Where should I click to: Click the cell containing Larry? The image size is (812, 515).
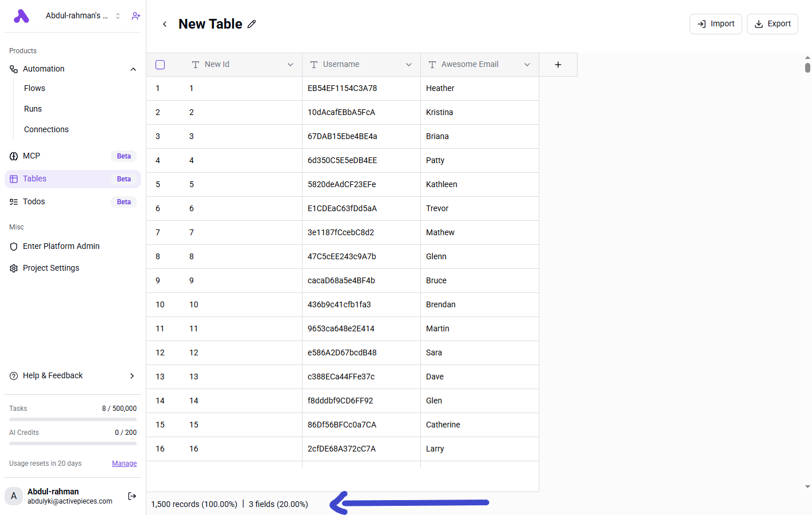(480, 449)
